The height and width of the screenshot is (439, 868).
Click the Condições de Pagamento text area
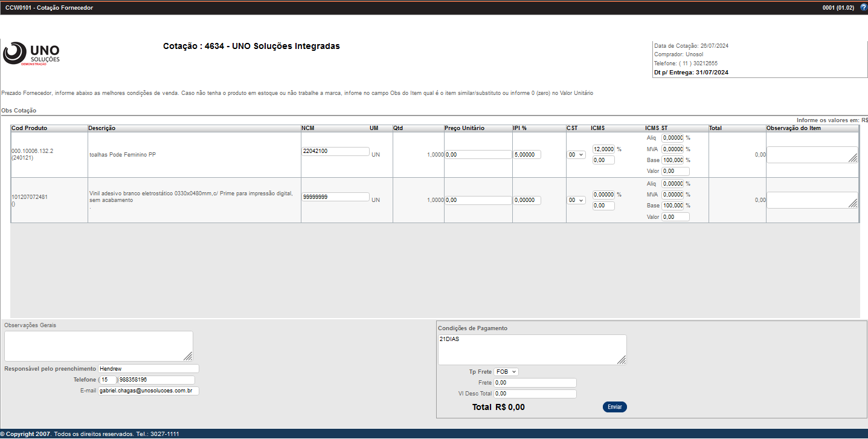pyautogui.click(x=532, y=350)
